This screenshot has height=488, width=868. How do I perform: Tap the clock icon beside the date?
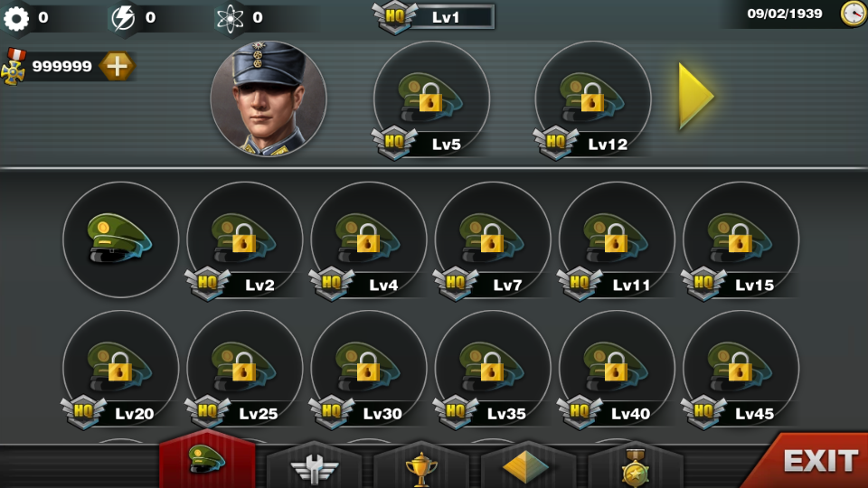click(853, 14)
